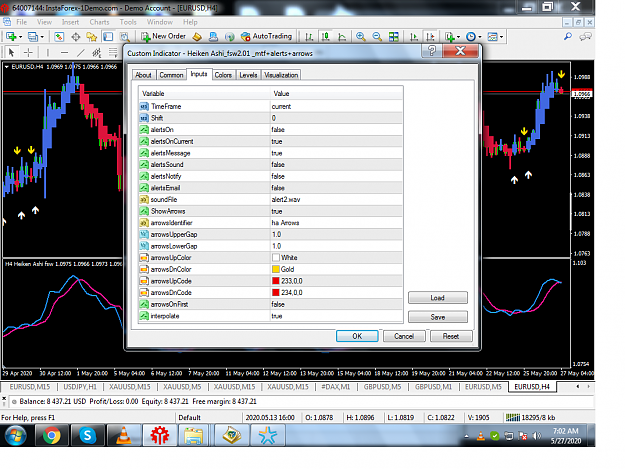625x469 pixels.
Task: Show the Terminal panel icon
Action: (108, 37)
